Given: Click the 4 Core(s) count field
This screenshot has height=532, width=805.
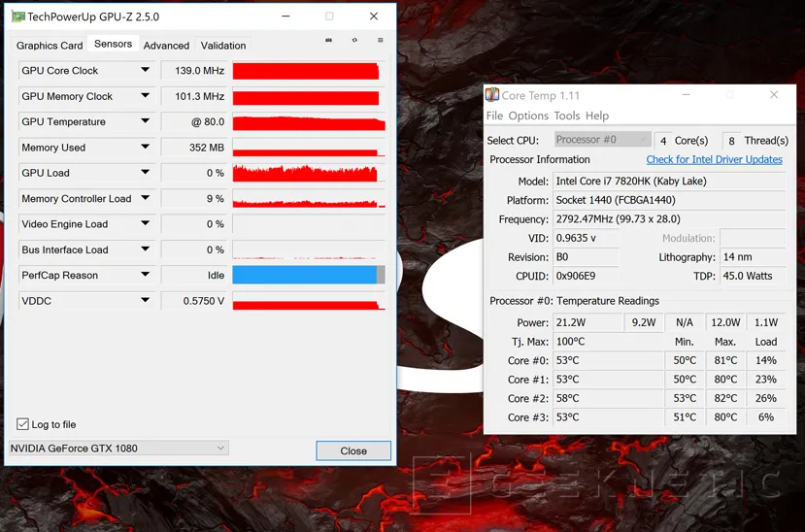Looking at the screenshot, I should tap(663, 141).
